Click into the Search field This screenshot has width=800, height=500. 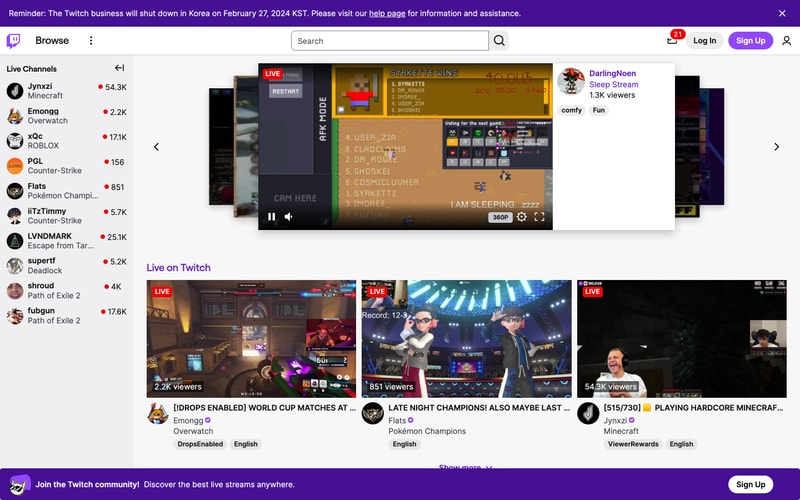tap(390, 41)
